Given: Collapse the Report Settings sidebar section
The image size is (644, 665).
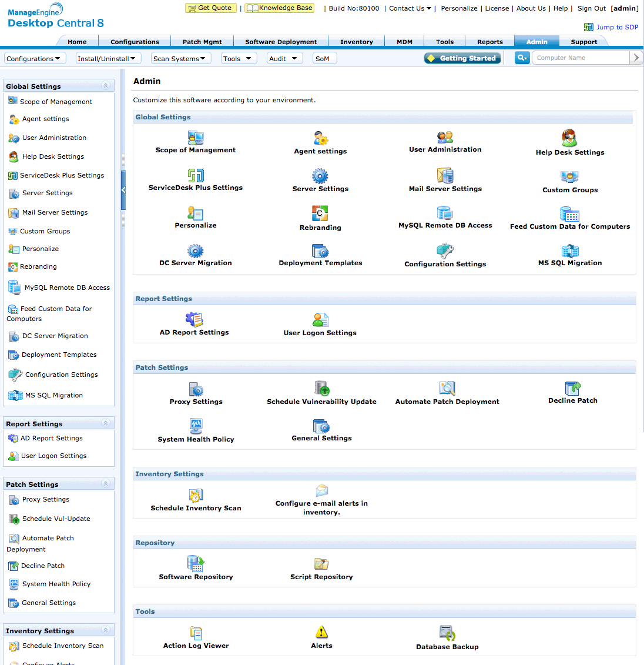Looking at the screenshot, I should [106, 423].
